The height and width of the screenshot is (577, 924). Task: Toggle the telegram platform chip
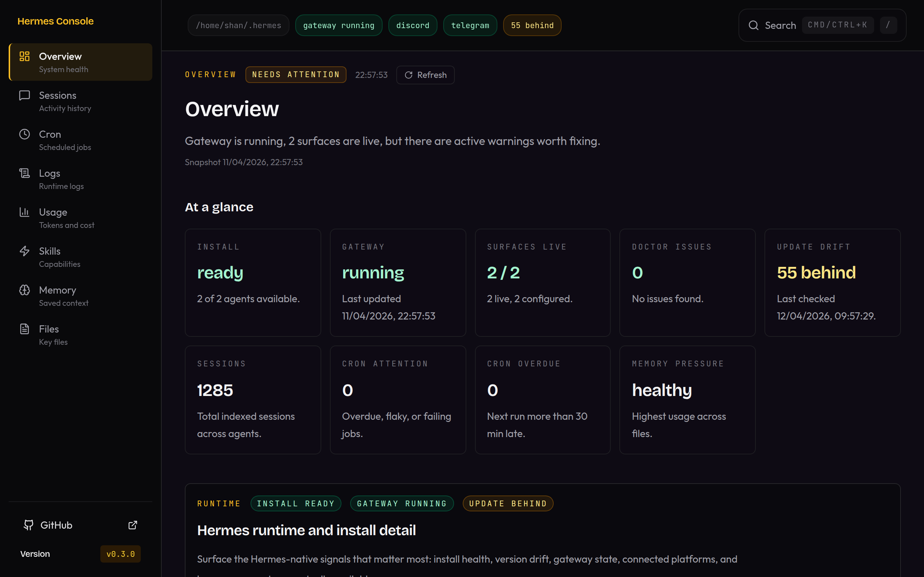[x=470, y=25]
